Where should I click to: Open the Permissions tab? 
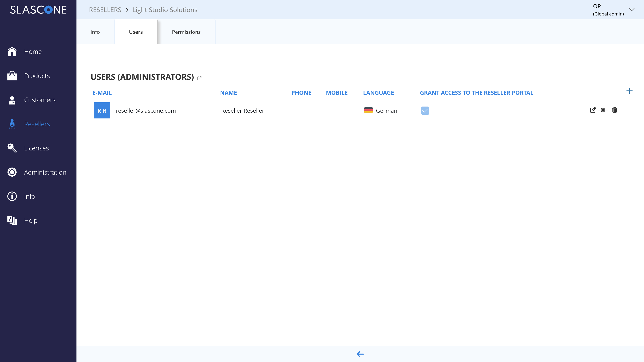(186, 32)
